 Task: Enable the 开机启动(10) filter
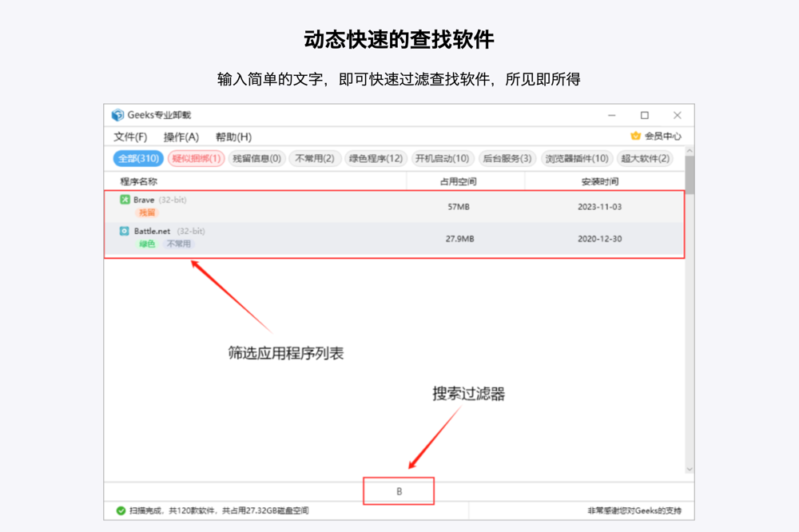[441, 158]
